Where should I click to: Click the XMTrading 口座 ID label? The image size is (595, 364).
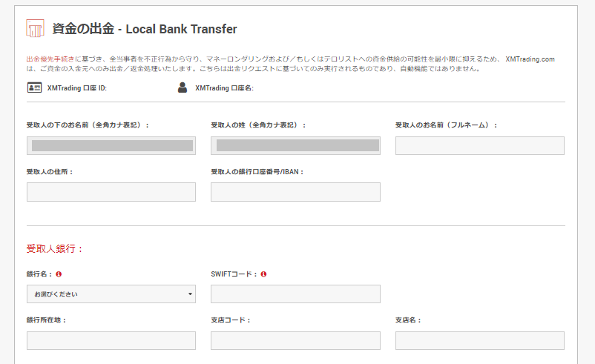coord(77,88)
